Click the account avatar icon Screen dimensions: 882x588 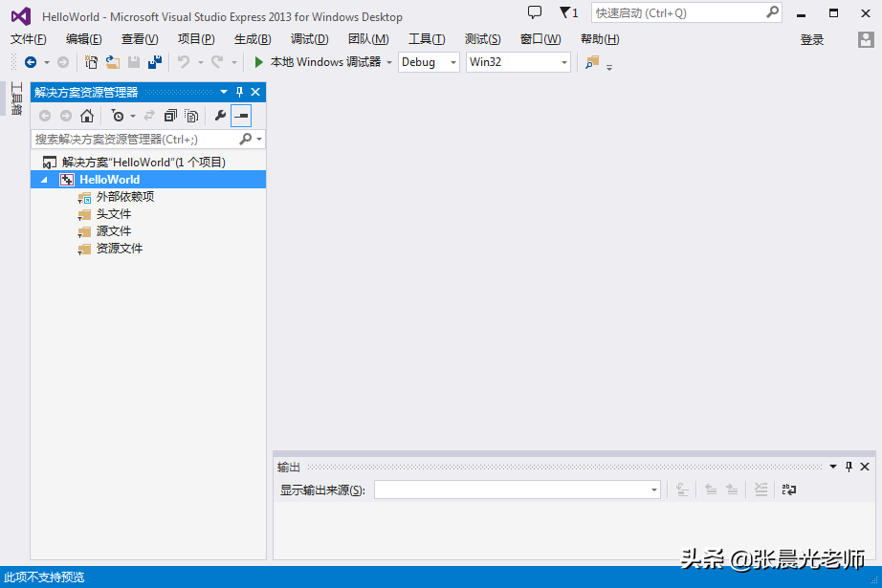pyautogui.click(x=866, y=39)
